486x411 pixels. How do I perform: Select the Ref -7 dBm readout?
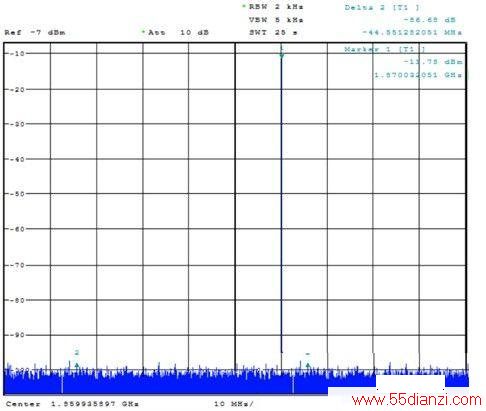35,32
